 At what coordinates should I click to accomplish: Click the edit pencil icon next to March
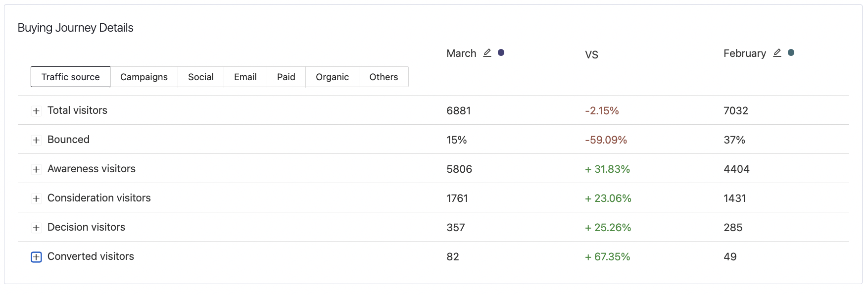pyautogui.click(x=487, y=53)
